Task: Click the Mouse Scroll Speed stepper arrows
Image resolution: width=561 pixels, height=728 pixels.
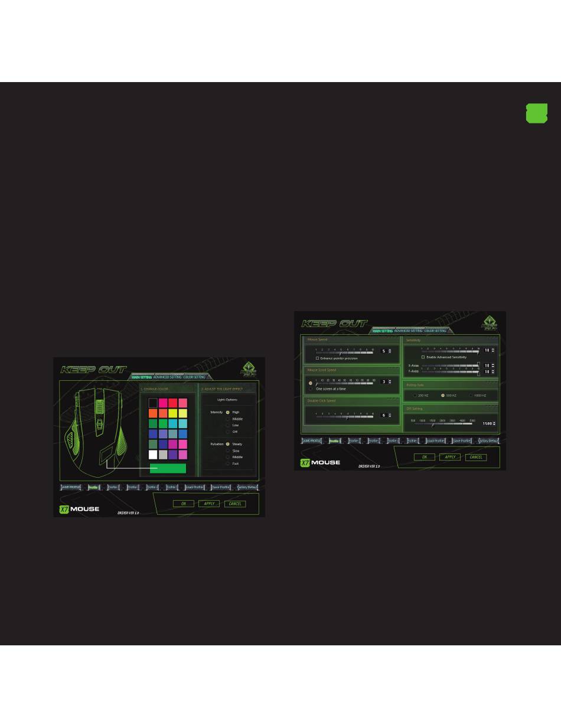Action: 390,382
